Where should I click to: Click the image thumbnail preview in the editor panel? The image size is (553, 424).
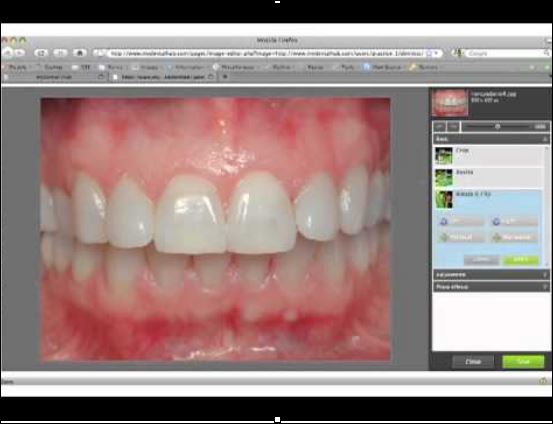(x=450, y=103)
